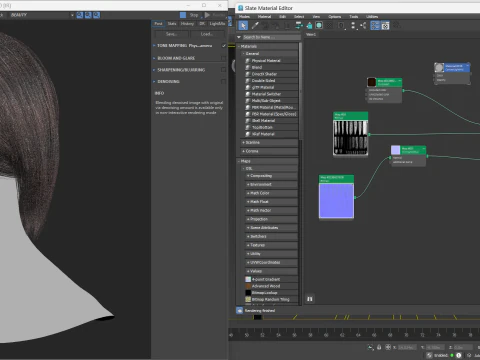Click the pause icon in Slate view corner
This screenshot has height=360, width=480.
(x=310, y=299)
